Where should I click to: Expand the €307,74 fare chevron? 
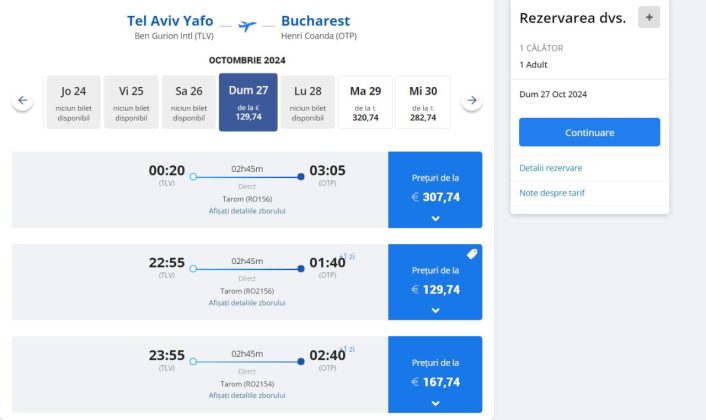[x=435, y=218]
